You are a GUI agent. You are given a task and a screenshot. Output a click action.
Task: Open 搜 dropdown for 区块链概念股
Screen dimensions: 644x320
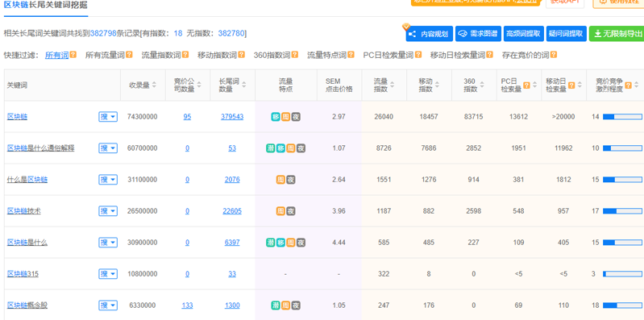point(108,305)
